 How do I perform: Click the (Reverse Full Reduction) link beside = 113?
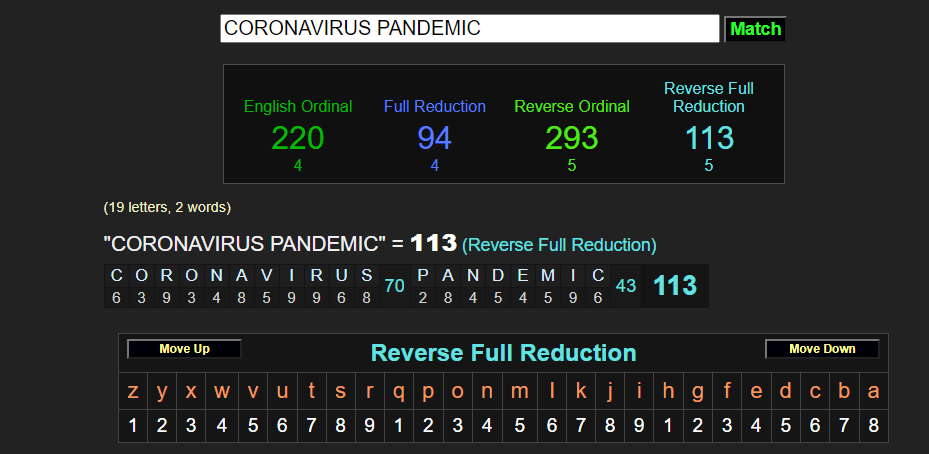pyautogui.click(x=559, y=244)
